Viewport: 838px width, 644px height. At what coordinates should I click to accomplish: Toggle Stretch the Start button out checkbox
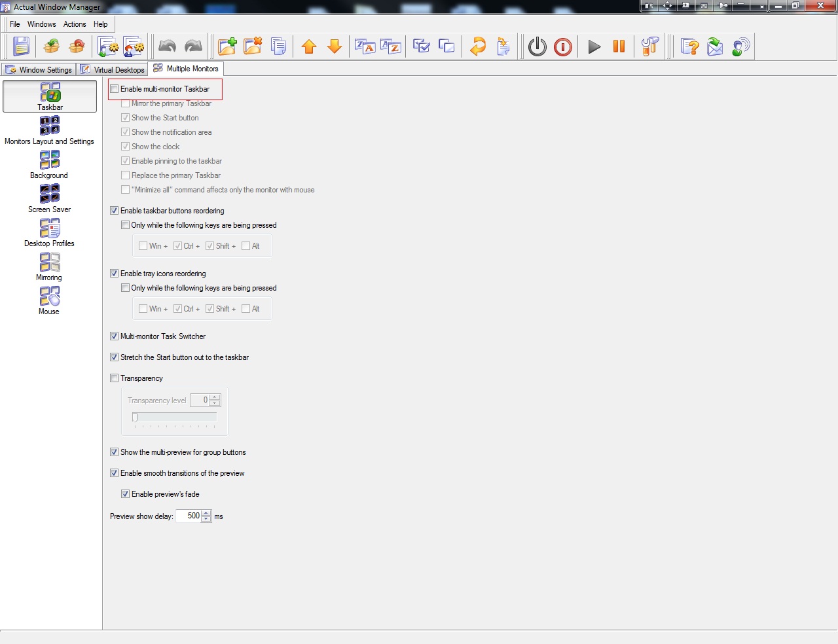(x=115, y=357)
